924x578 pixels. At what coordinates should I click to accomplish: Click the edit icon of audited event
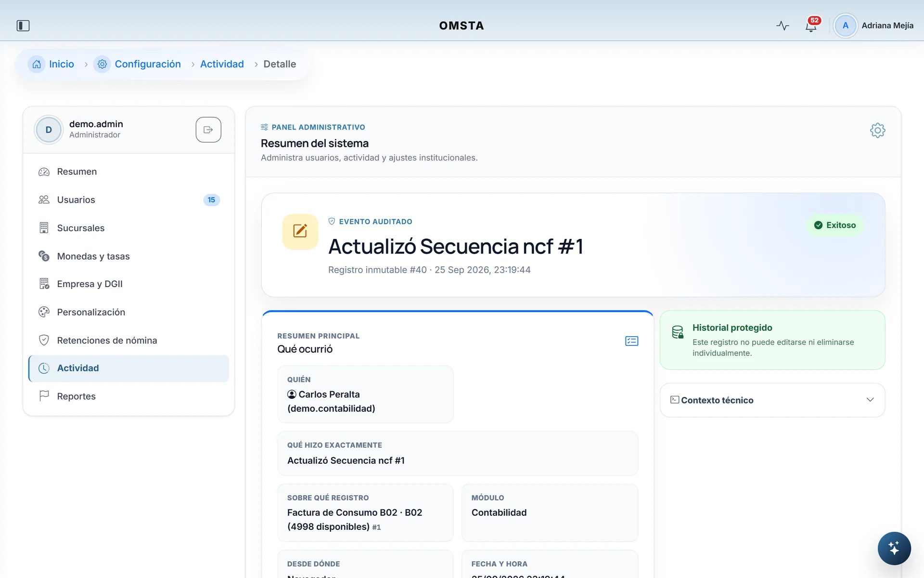click(300, 231)
